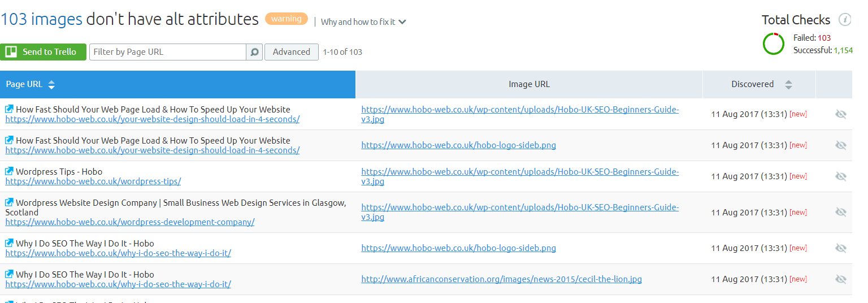Click external-link icon in How Fast row with Beginners-Guide image

pyautogui.click(x=9, y=109)
